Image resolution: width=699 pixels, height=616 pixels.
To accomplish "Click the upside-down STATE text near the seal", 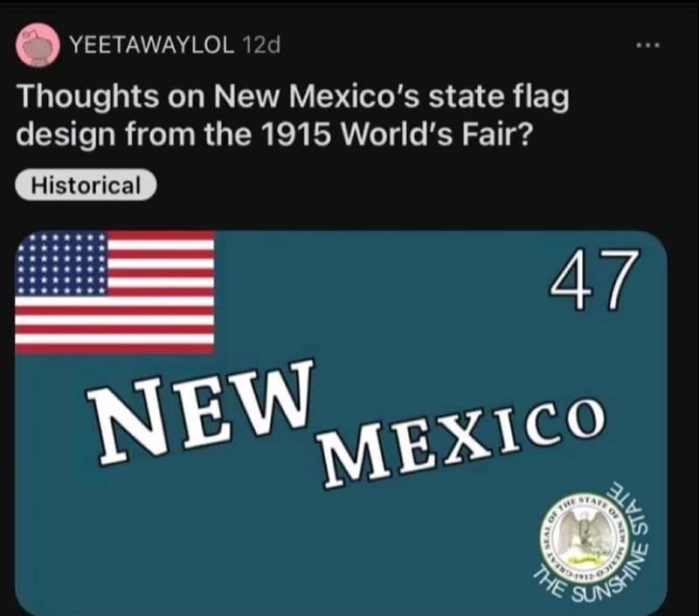I will [x=629, y=509].
